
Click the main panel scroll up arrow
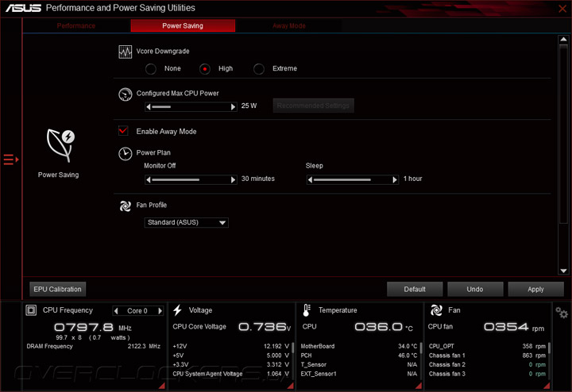(x=563, y=40)
